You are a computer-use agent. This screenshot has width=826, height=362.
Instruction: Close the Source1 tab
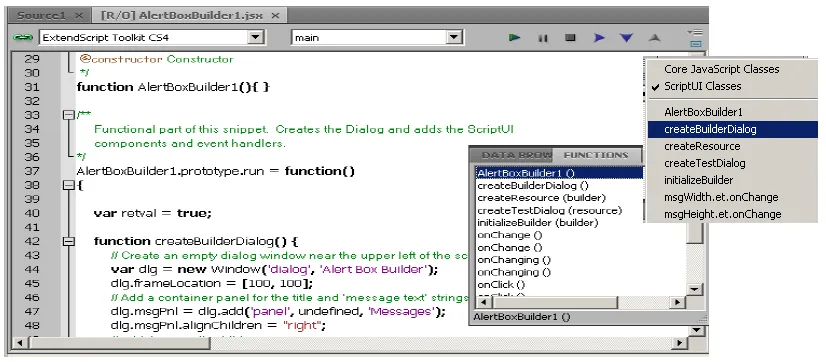tap(79, 15)
